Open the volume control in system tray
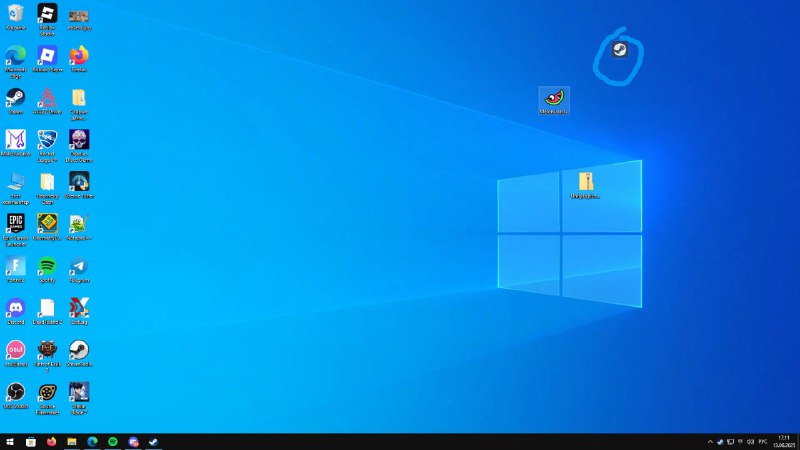This screenshot has width=800, height=450. click(750, 441)
